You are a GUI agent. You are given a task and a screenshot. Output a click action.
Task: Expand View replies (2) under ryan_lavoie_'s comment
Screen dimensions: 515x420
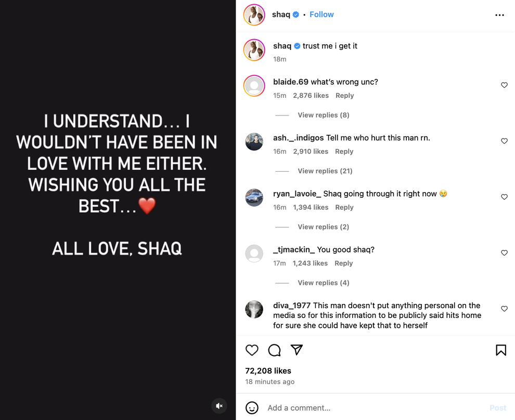pyautogui.click(x=323, y=226)
